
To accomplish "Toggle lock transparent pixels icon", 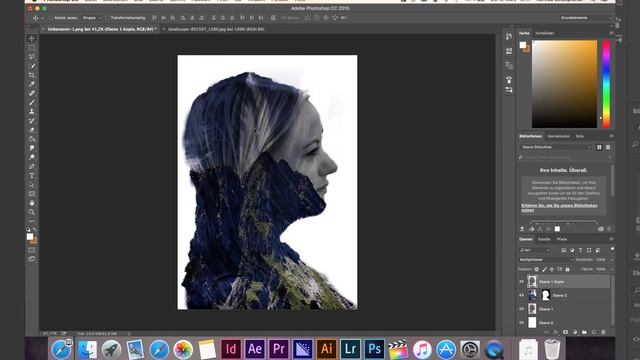I will click(x=537, y=269).
